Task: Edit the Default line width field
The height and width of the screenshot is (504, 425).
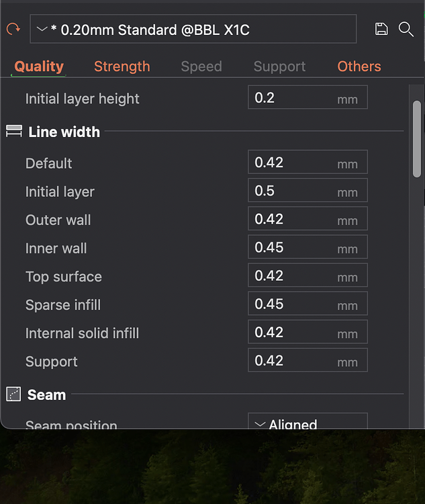Action: click(x=308, y=162)
